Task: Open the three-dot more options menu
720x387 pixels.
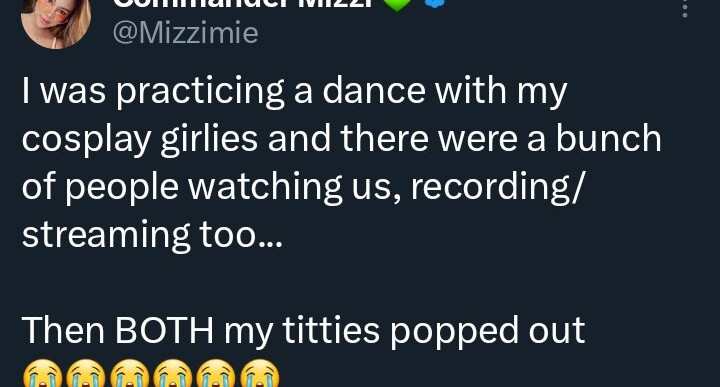Action: (685, 9)
